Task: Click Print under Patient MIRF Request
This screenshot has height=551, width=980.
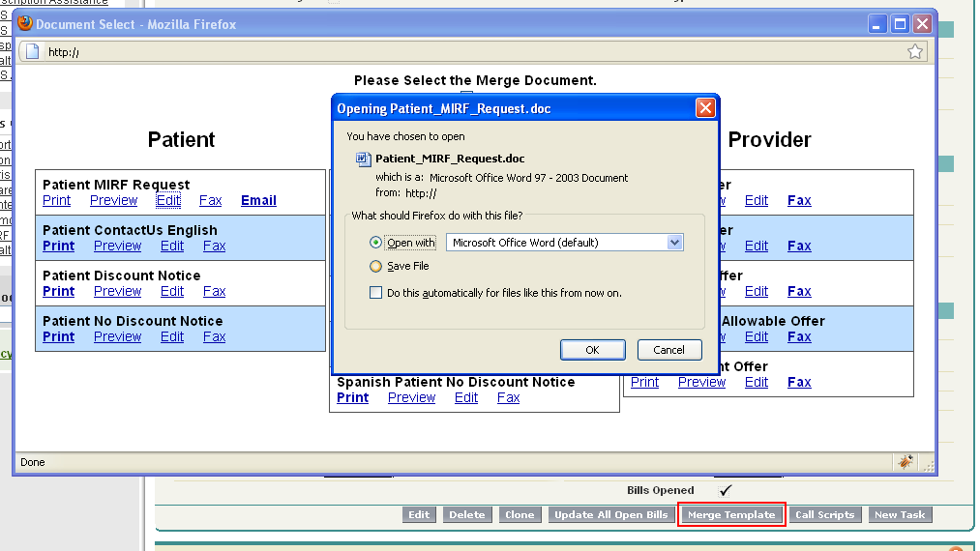Action: pyautogui.click(x=56, y=200)
